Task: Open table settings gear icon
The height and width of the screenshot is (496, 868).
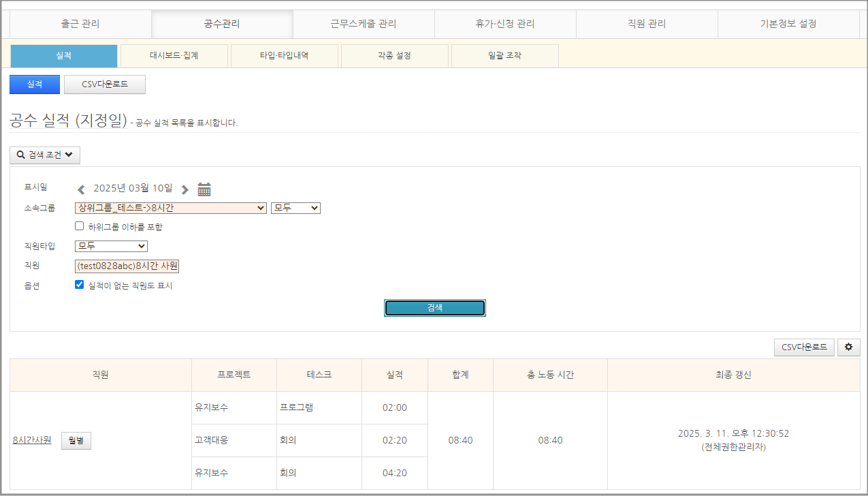Action: pyautogui.click(x=848, y=347)
